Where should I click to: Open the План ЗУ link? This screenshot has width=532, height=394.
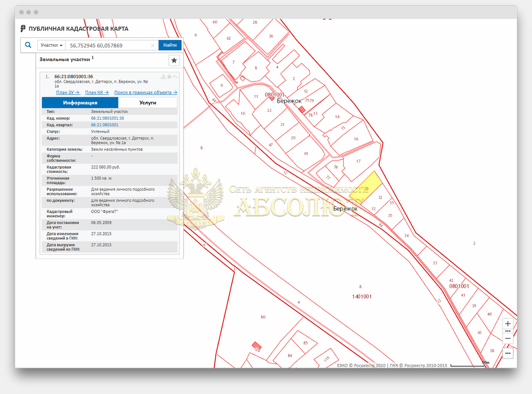coord(68,92)
